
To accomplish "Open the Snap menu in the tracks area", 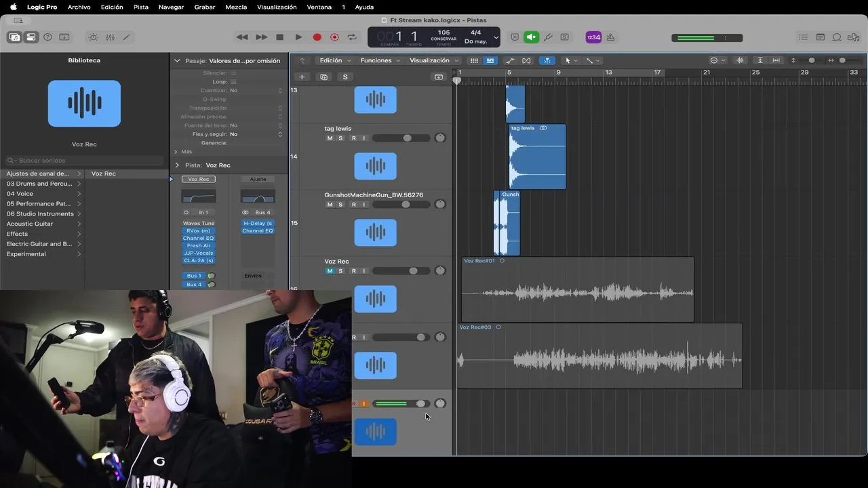I will tap(717, 60).
